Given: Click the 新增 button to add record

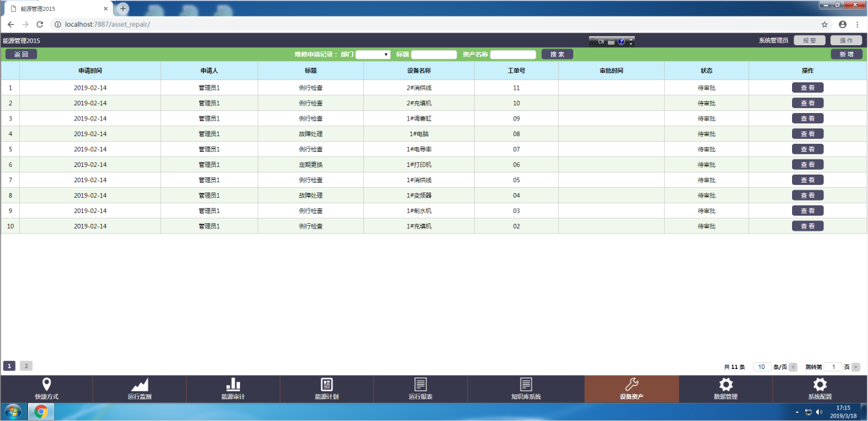Looking at the screenshot, I should (846, 55).
